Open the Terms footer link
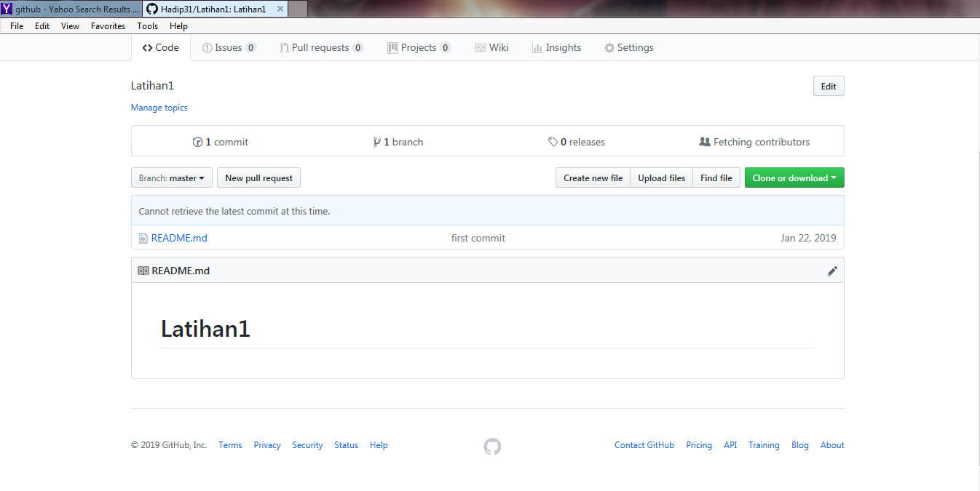The height and width of the screenshot is (491, 980). (x=230, y=445)
